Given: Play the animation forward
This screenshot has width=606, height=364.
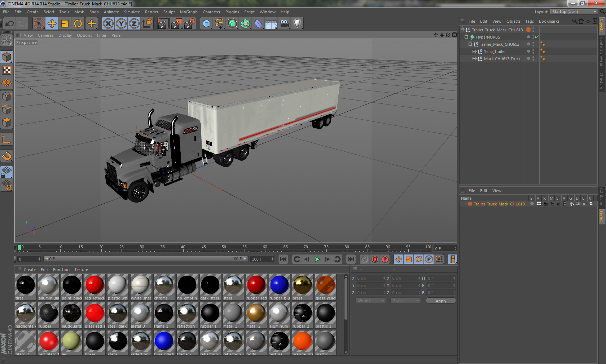Looking at the screenshot, I should [317, 259].
